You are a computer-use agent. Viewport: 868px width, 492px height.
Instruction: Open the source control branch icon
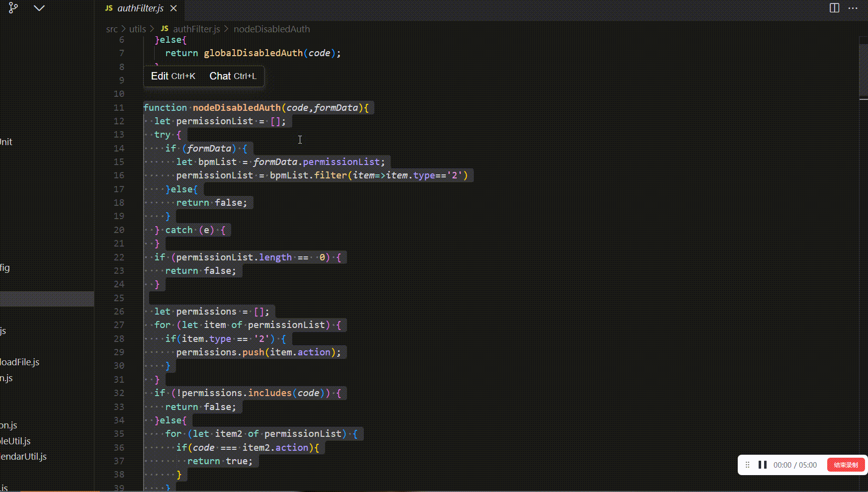pyautogui.click(x=13, y=8)
